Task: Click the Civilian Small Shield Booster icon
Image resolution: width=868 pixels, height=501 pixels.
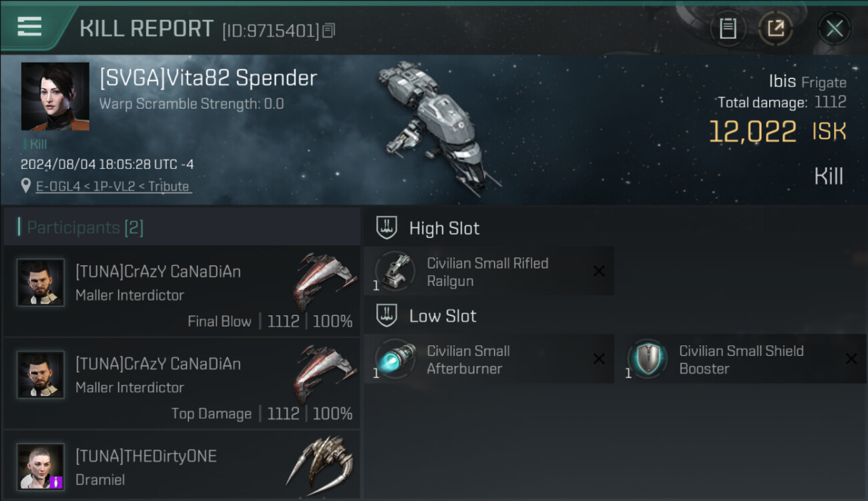Action: click(x=647, y=359)
